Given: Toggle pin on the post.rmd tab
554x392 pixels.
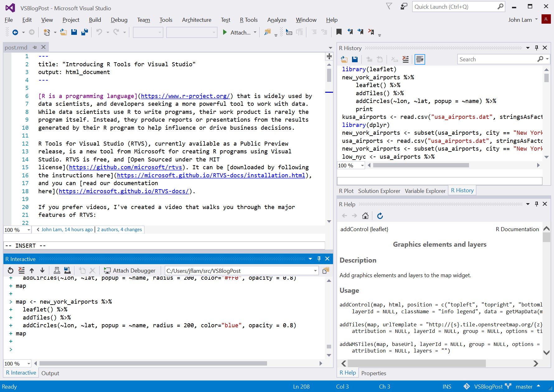Looking at the screenshot, I should [35, 47].
